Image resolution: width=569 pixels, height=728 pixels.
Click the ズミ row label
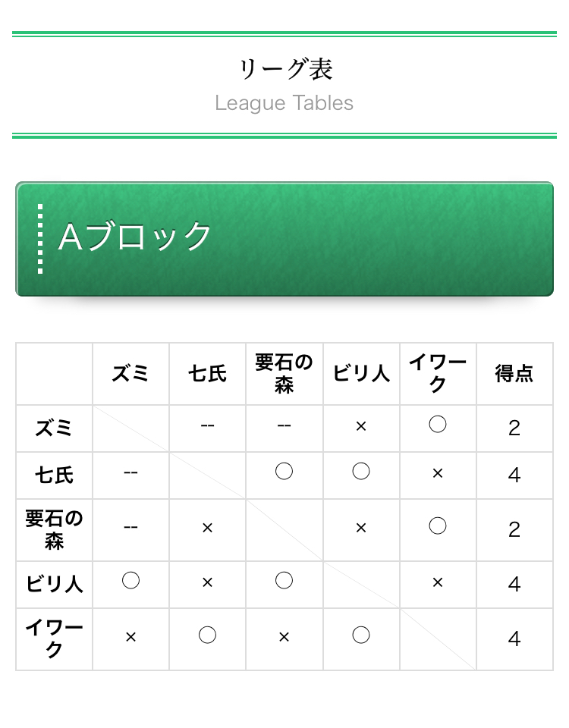click(x=55, y=428)
